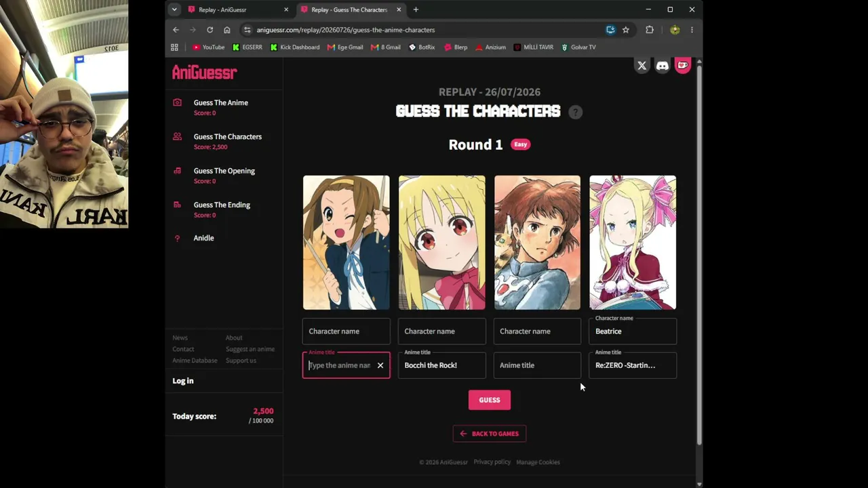Screen dimensions: 868x488
Task: Click the pink Ko-fi support icon
Action: 683,66
